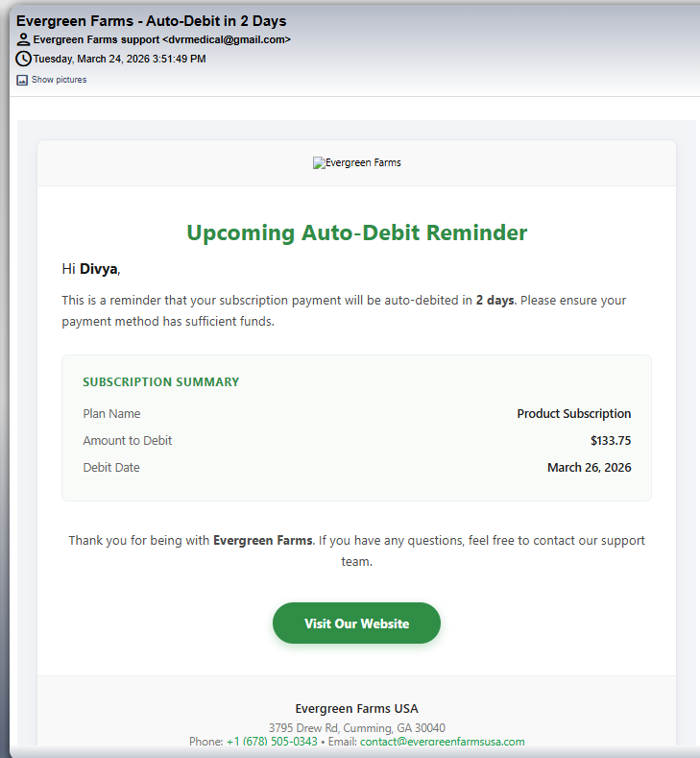Click the clock icon beside the date
Screen dimensions: 700x758
[x=24, y=59]
